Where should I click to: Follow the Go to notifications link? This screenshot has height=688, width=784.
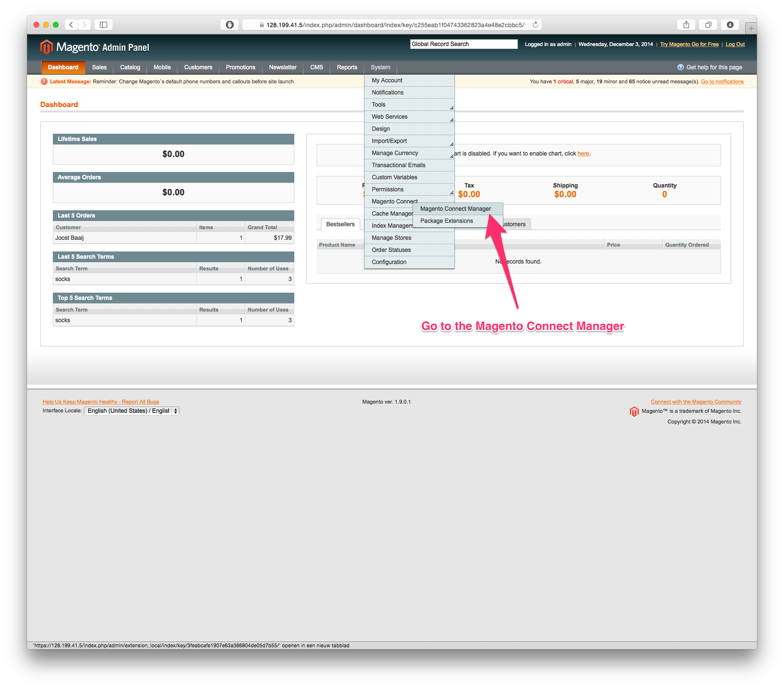(x=722, y=81)
